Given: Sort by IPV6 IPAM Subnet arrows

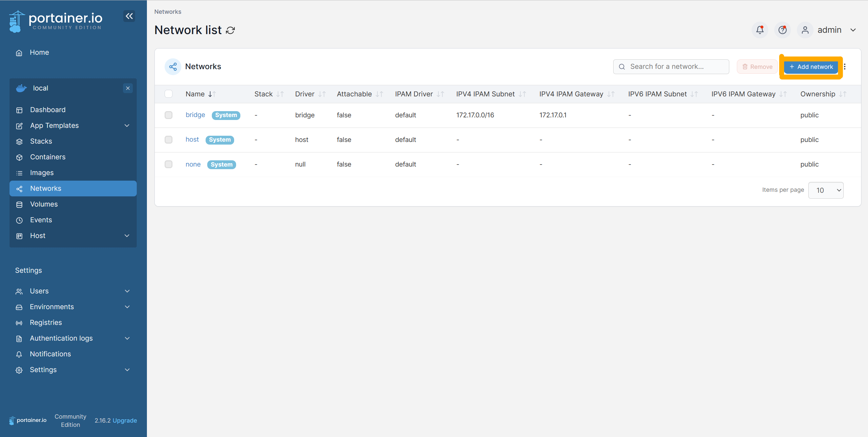Looking at the screenshot, I should click(x=694, y=94).
